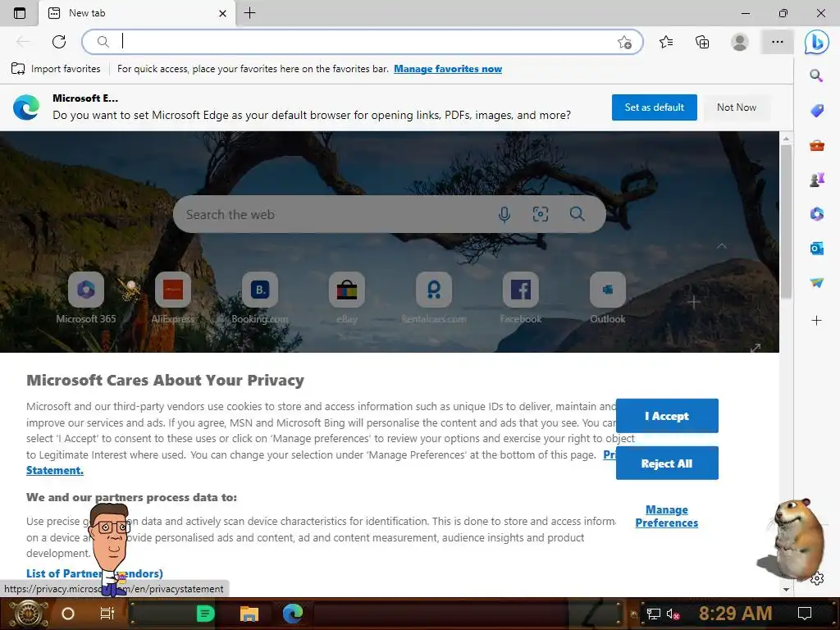Screen dimensions: 840x630
Task: Collapse quick links with chevron up
Action: click(x=722, y=246)
